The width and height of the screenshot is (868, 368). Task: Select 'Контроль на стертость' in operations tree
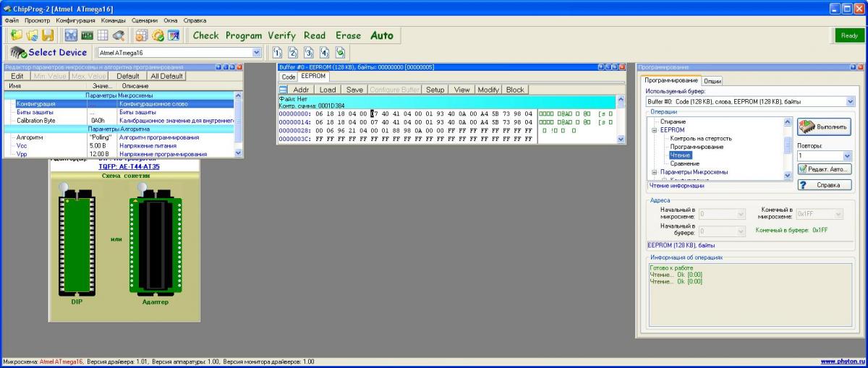point(701,138)
